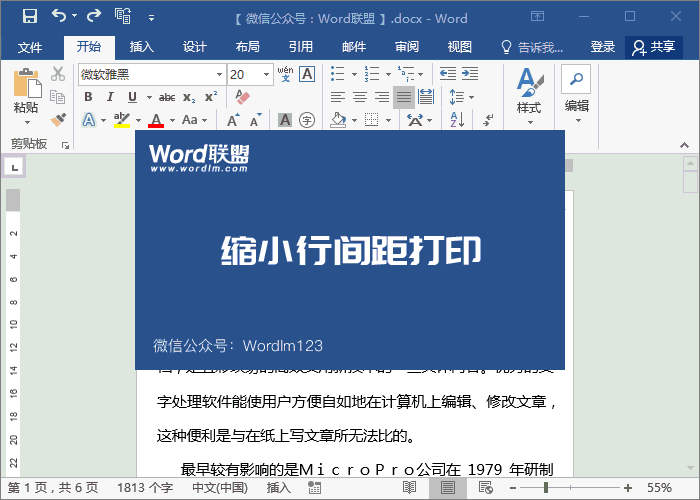Switch to Read Mode view icon
The height and width of the screenshot is (500, 700).
pyautogui.click(x=409, y=488)
